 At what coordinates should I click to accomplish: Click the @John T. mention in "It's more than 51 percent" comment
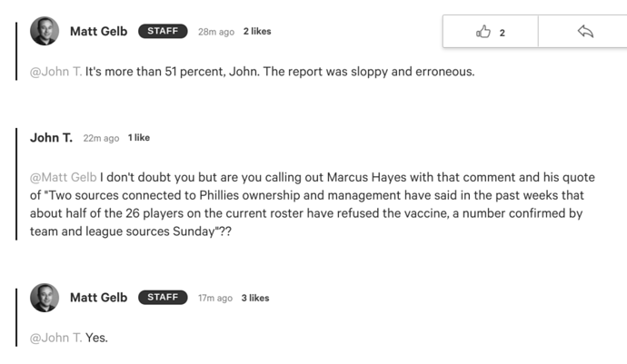point(56,72)
